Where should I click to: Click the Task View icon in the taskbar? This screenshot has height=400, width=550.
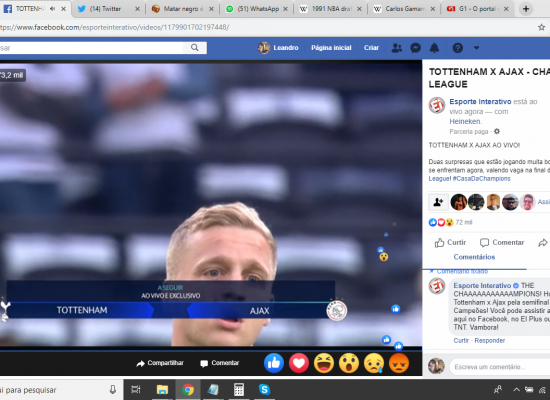(135, 389)
